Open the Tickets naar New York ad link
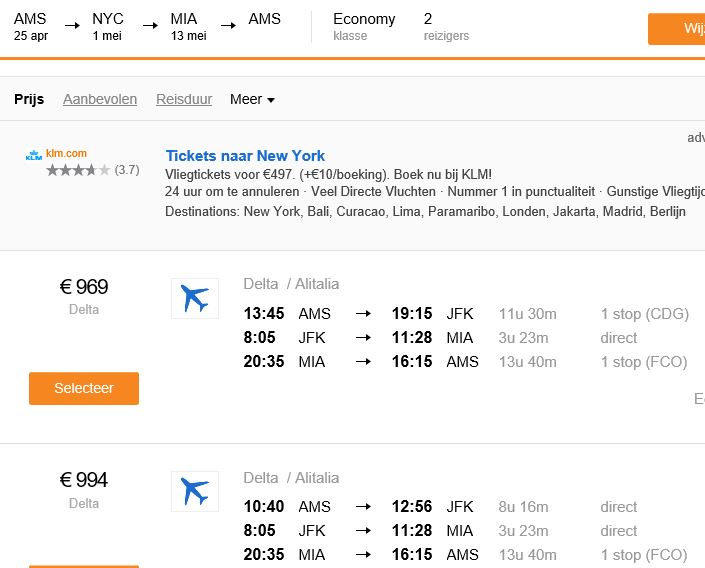The width and height of the screenshot is (705, 568). (x=245, y=155)
